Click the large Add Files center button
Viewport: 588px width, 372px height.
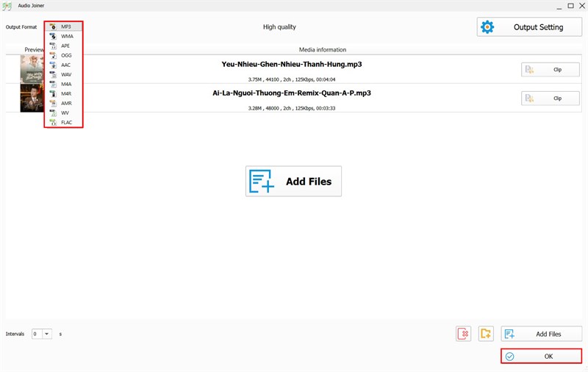293,181
